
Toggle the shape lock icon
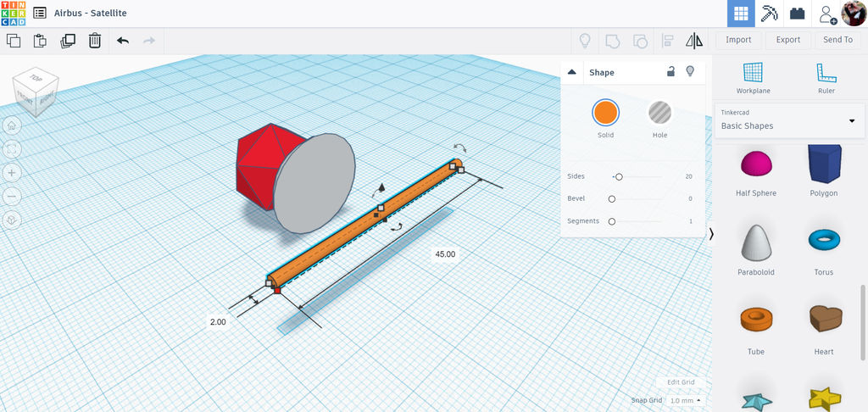[x=671, y=71]
